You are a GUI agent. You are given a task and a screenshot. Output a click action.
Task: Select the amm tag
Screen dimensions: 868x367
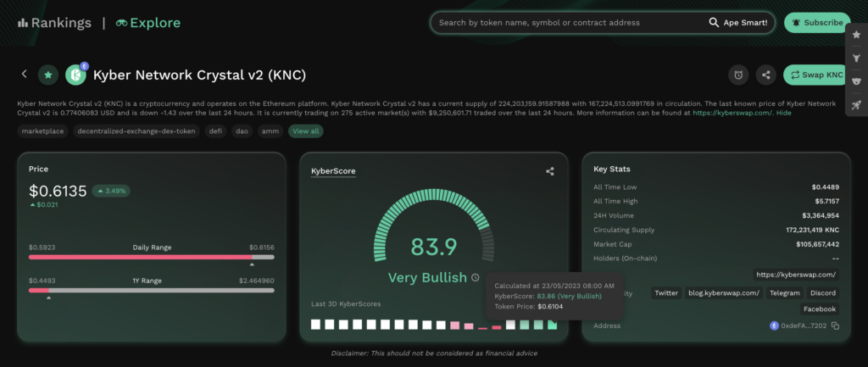pos(270,131)
